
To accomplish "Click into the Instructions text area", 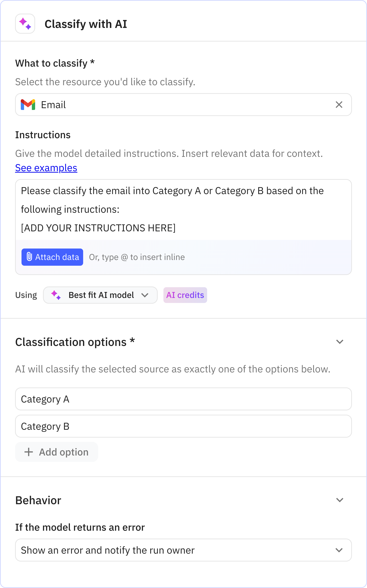I will pyautogui.click(x=183, y=209).
